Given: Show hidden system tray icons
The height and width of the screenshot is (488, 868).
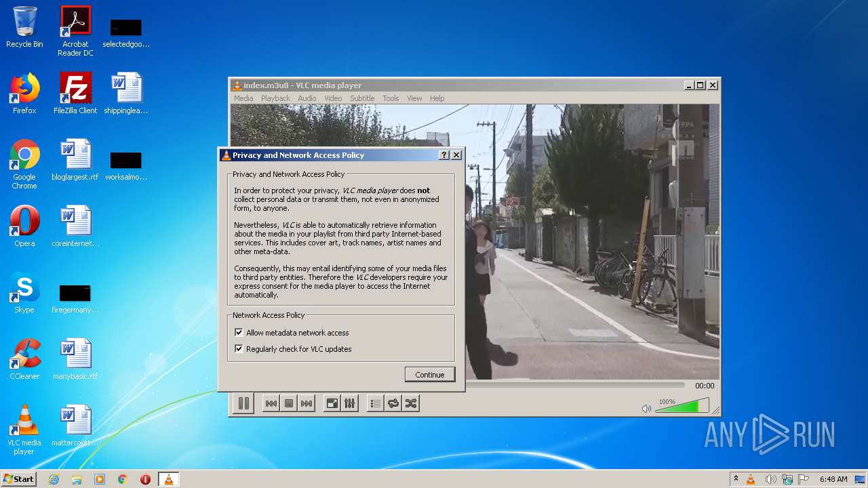Looking at the screenshot, I should tap(736, 479).
